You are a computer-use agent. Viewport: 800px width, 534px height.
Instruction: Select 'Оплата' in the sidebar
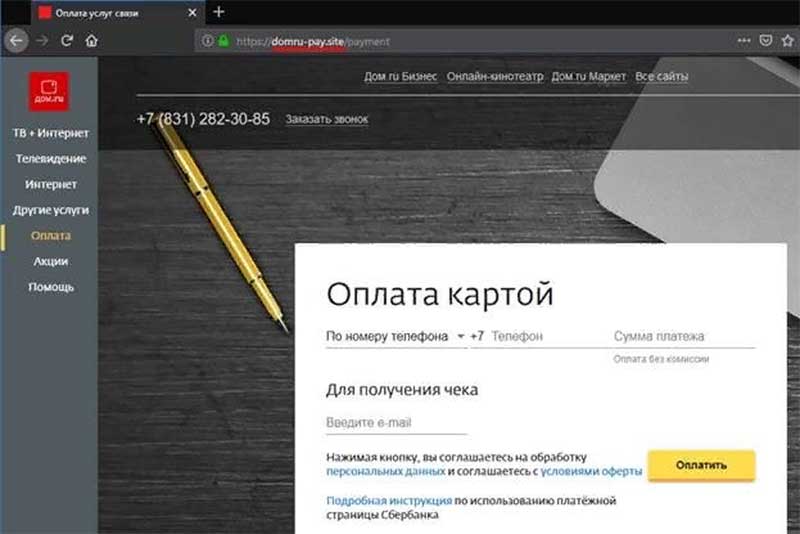[51, 236]
